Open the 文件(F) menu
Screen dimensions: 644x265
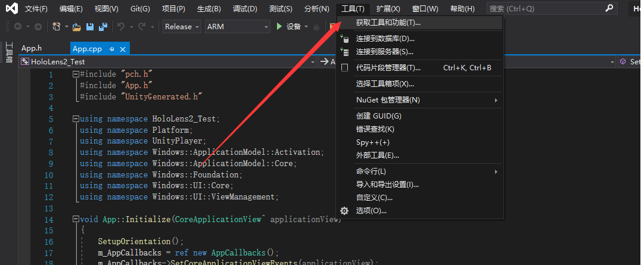[36, 8]
